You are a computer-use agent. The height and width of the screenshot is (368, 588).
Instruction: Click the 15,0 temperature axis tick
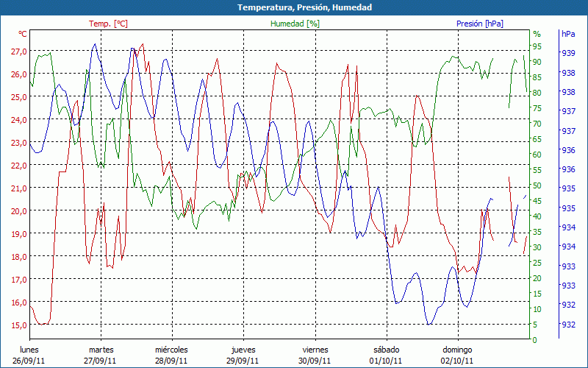(x=19, y=325)
